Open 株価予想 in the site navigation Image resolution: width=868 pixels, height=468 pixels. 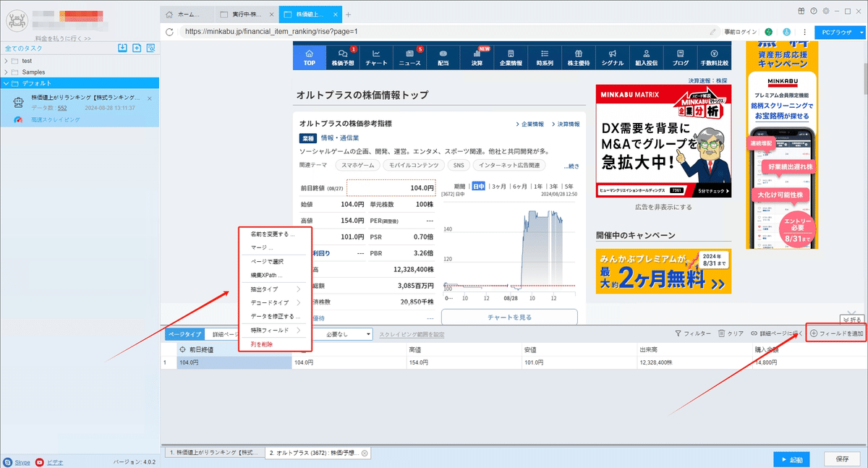coord(343,57)
